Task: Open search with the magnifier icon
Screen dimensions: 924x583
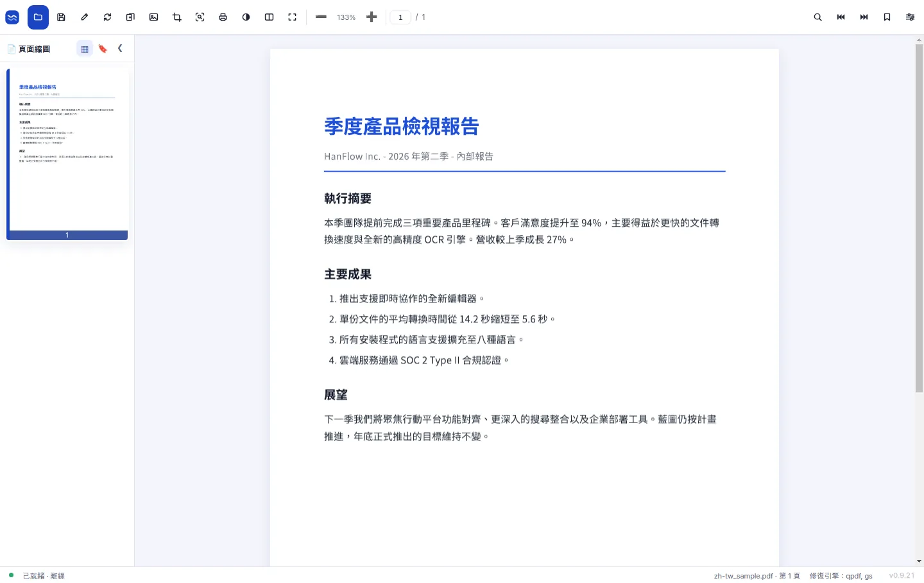Action: coord(817,17)
